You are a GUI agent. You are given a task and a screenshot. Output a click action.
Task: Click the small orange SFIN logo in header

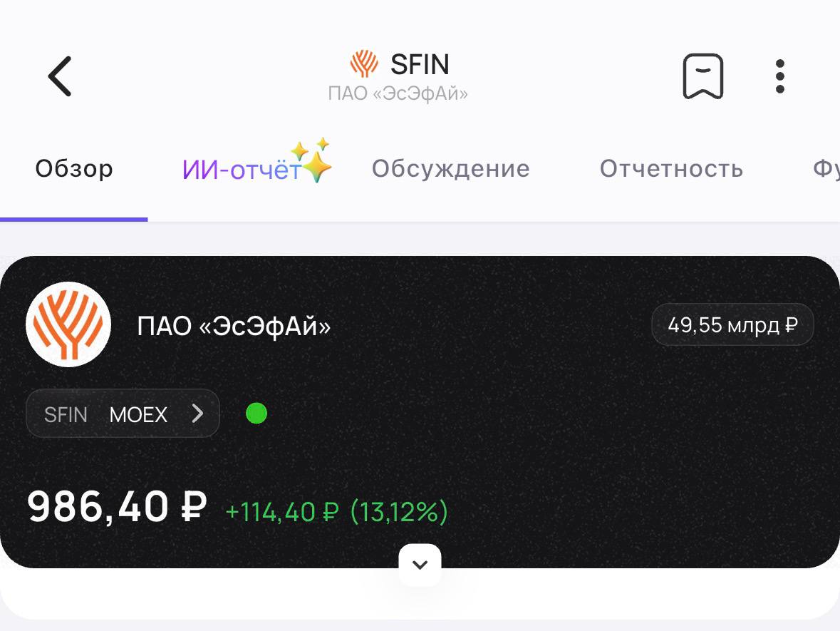[364, 65]
